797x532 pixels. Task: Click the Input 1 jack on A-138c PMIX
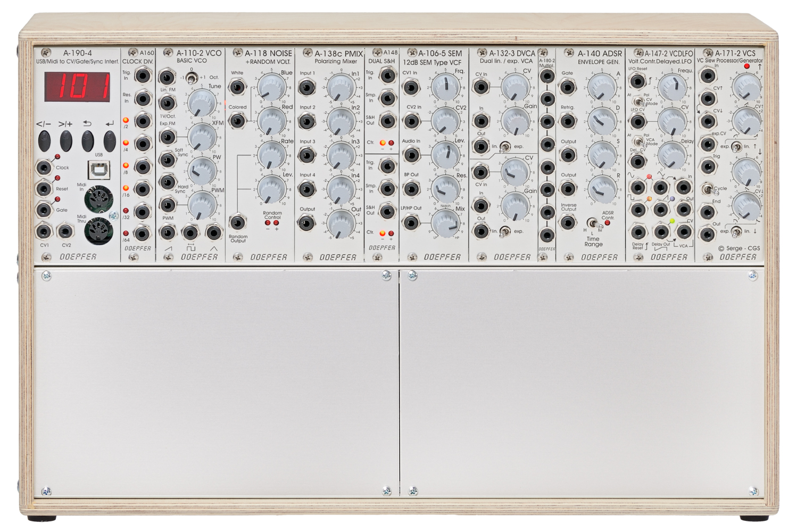[x=306, y=87]
